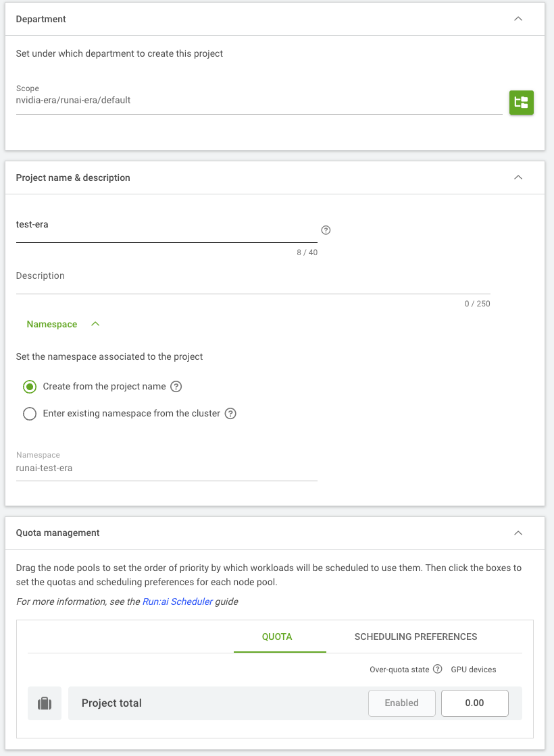The height and width of the screenshot is (756, 554).
Task: Click help icon next to Enter existing namespace
Action: tap(230, 413)
